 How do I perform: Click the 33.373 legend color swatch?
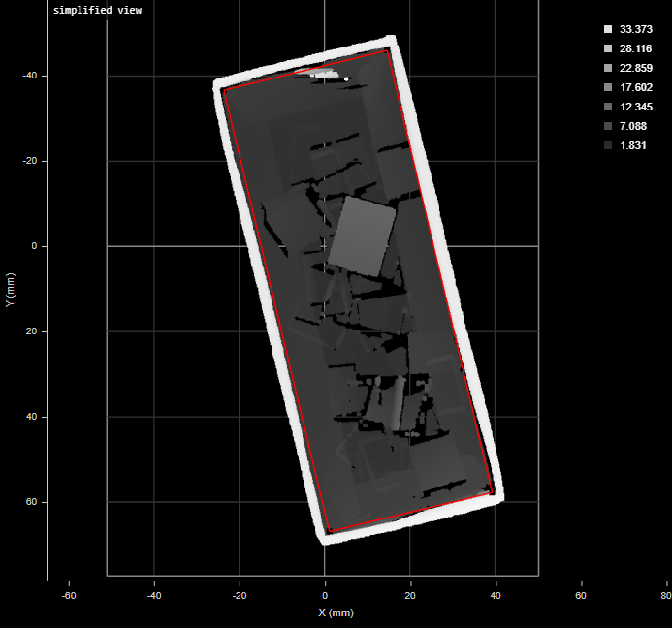[608, 29]
